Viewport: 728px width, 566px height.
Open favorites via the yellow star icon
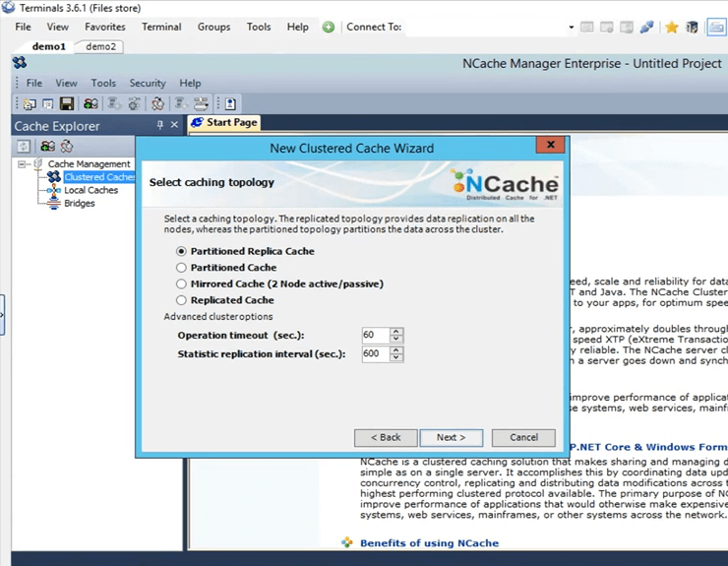click(x=671, y=28)
